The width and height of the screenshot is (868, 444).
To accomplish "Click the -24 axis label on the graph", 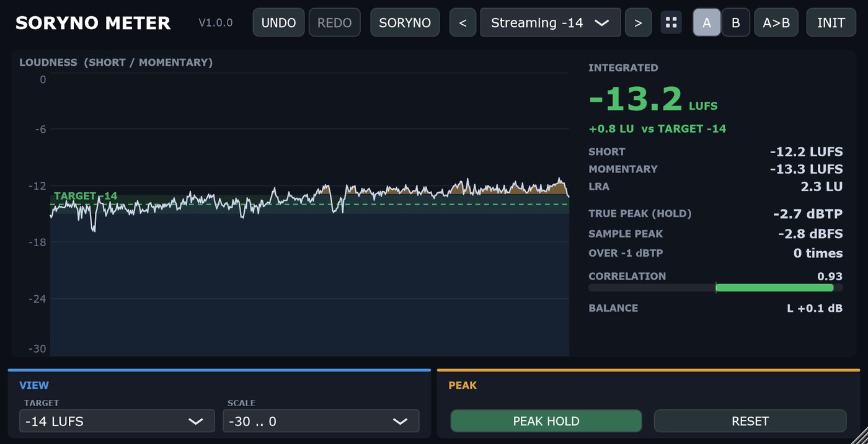I will point(37,299).
